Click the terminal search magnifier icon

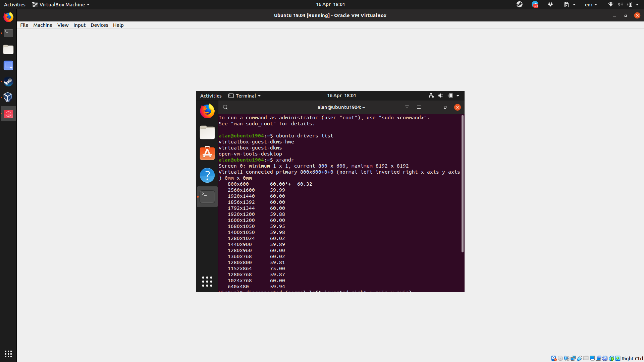point(225,107)
